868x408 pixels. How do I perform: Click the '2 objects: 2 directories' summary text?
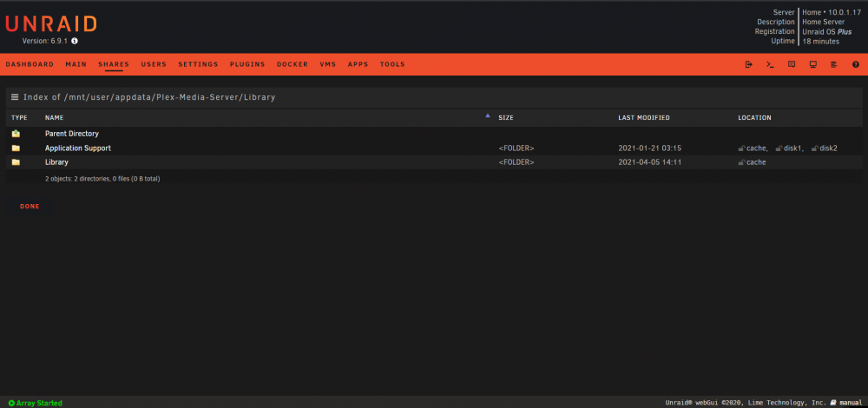click(x=102, y=179)
